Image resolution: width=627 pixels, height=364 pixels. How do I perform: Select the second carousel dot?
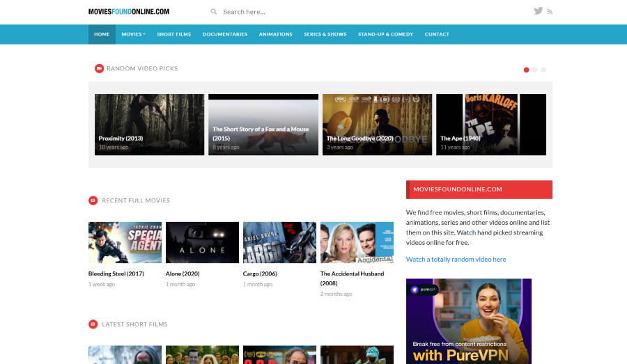pos(534,70)
